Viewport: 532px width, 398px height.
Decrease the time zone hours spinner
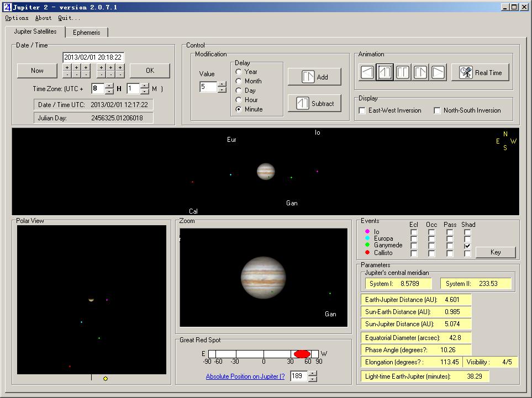[x=109, y=92]
